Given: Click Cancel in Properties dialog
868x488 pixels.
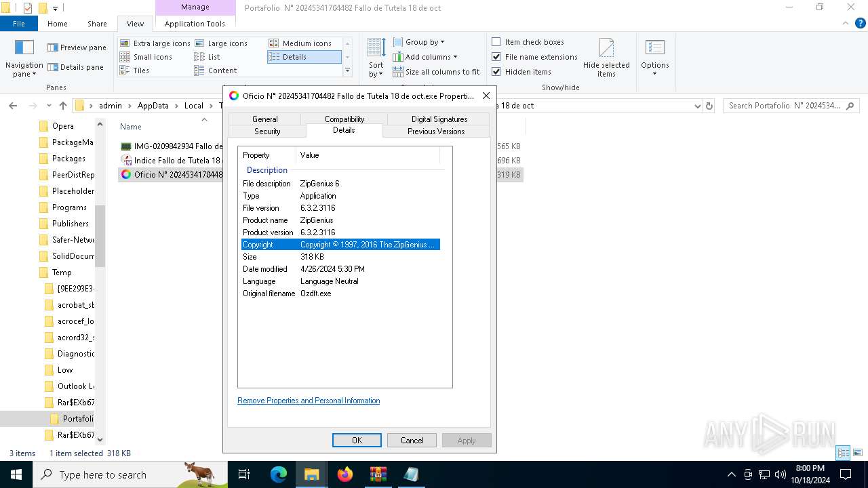Looking at the screenshot, I should [x=412, y=441].
